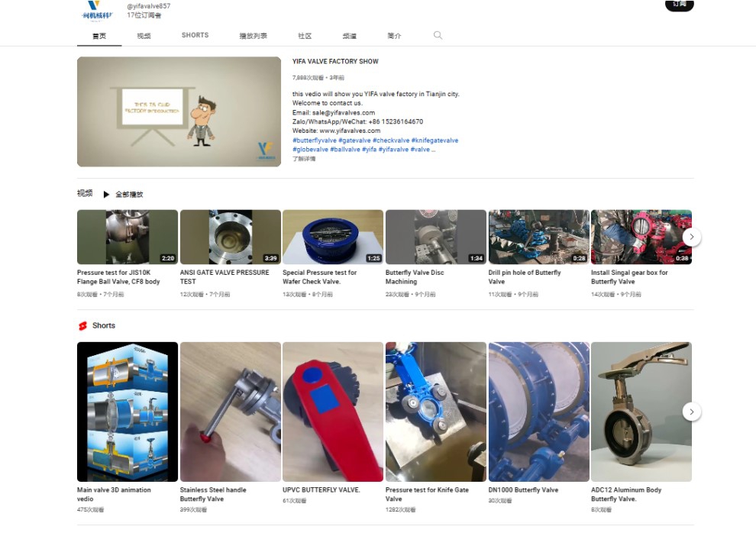Image resolution: width=756 pixels, height=533 pixels.
Task: Click the #yifa hashtag
Action: (x=370, y=150)
